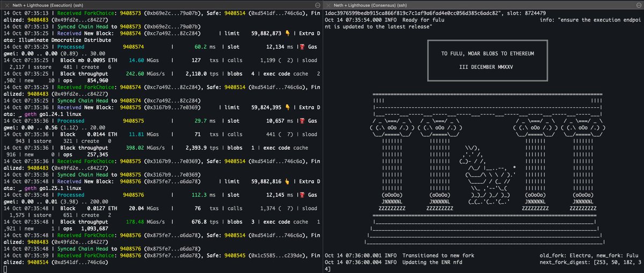The width and height of the screenshot is (644, 273).
Task: Click the timestamp 'Oct 14 07:36:00.001'
Action: click(353, 256)
